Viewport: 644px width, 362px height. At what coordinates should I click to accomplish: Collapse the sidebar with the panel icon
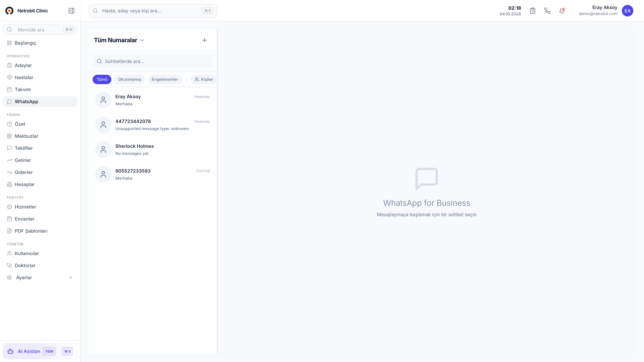[71, 11]
